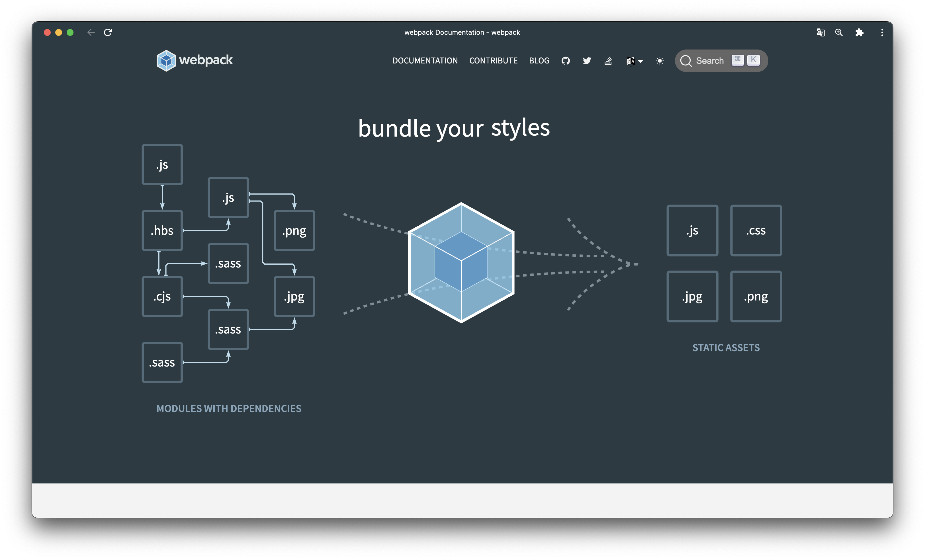Click the STATIC ASSETS label
Screen dimensions: 925x560
pos(726,348)
